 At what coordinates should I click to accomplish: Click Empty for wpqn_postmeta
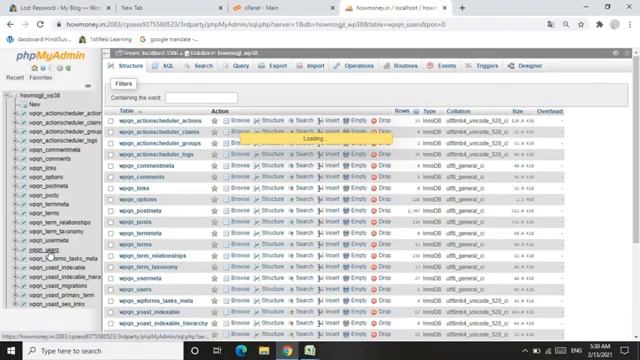click(355, 211)
